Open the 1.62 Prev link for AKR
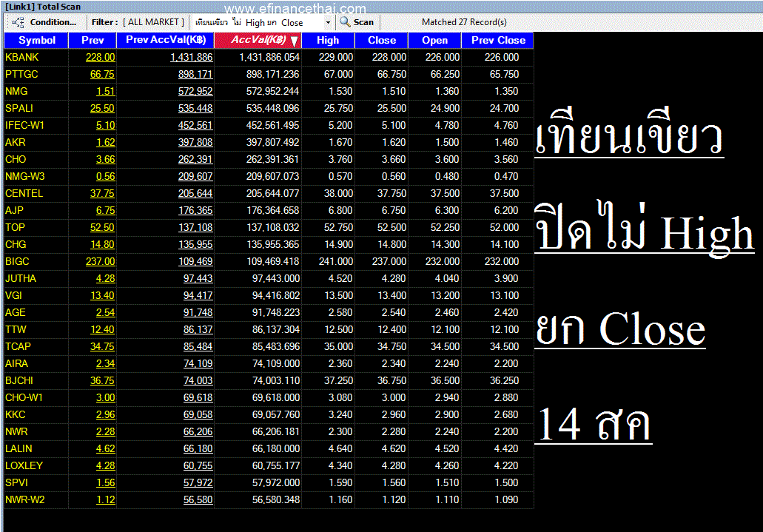This screenshot has width=763, height=532. (x=105, y=143)
